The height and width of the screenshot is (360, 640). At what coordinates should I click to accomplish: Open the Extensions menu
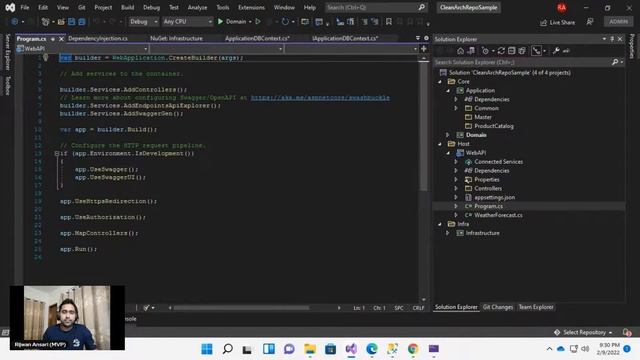tap(251, 7)
